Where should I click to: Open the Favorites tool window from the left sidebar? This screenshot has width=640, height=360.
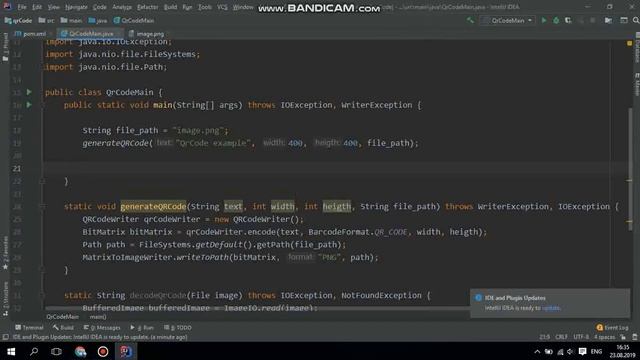tap(5, 253)
